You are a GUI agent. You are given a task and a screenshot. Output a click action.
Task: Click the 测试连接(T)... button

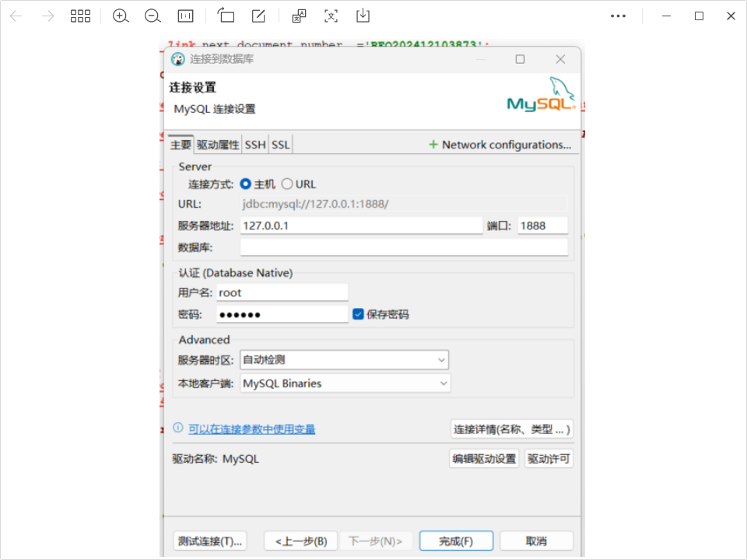point(209,541)
